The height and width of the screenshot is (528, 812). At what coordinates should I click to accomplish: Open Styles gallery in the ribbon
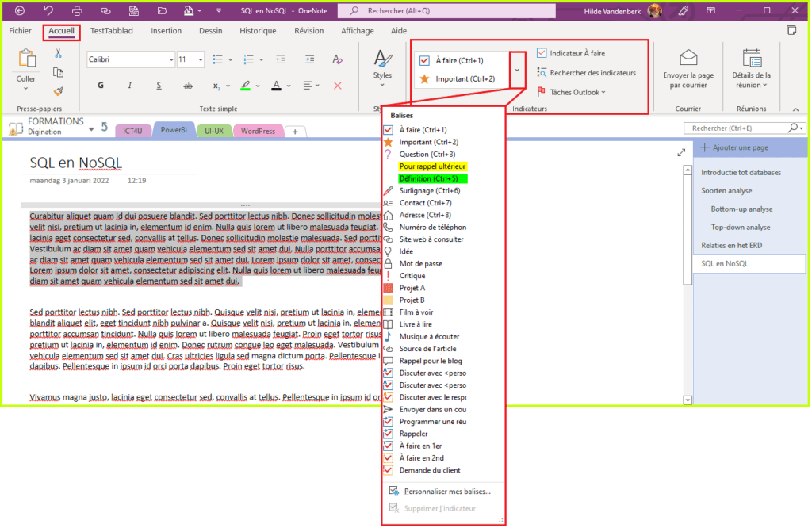[x=382, y=66]
